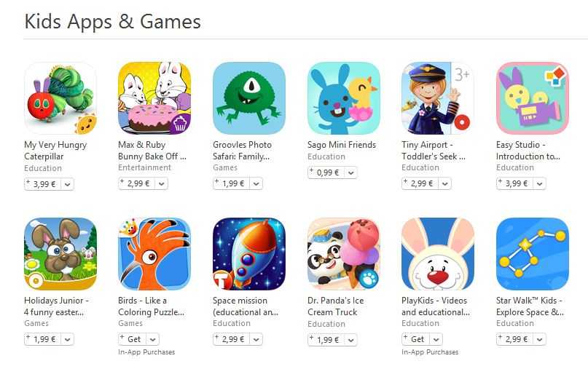Expand dropdown arrow next to PlayKids Get button

pyautogui.click(x=436, y=339)
